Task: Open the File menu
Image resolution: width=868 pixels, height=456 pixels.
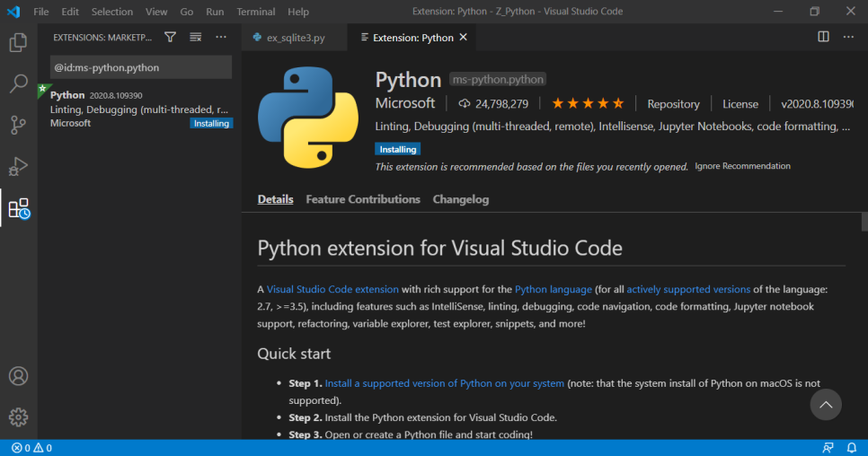Action: pos(41,12)
